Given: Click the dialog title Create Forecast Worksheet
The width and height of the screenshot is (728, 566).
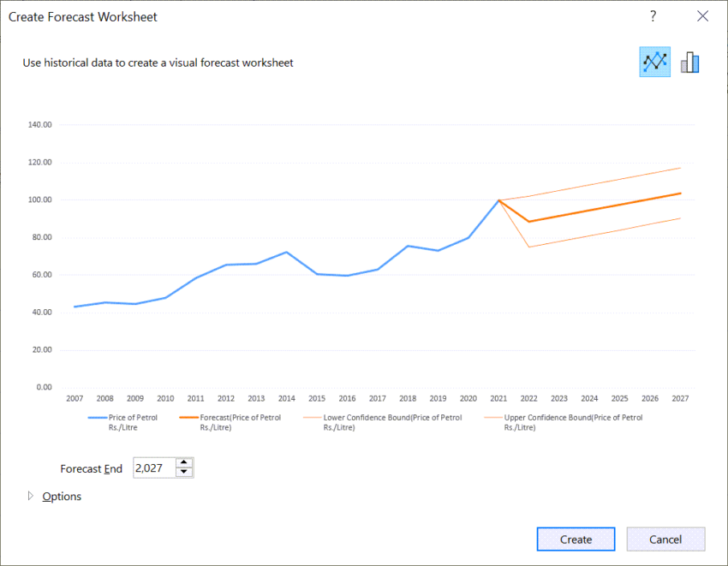Looking at the screenshot, I should point(83,16).
